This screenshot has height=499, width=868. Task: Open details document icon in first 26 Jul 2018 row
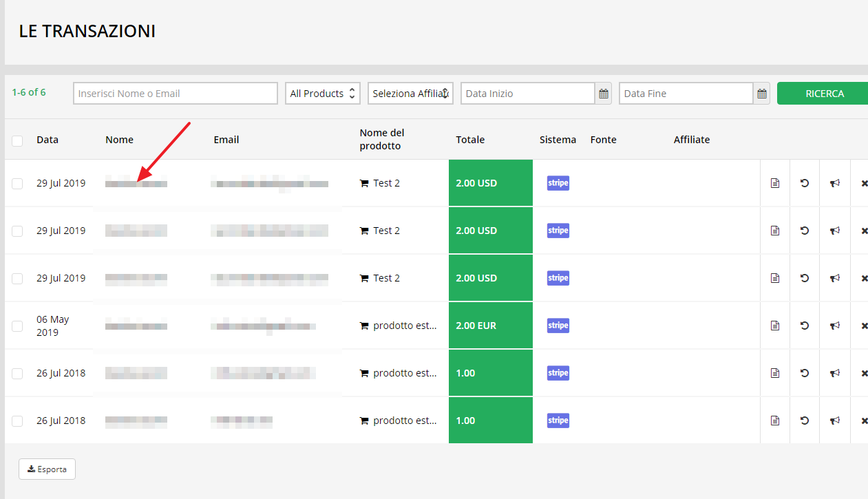pyautogui.click(x=775, y=373)
